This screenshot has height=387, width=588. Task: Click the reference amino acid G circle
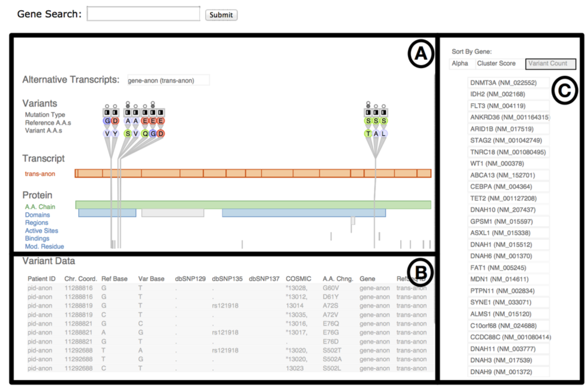[107, 120]
